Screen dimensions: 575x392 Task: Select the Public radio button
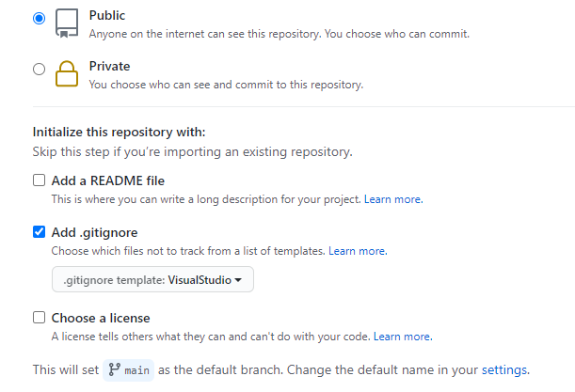tap(39, 18)
